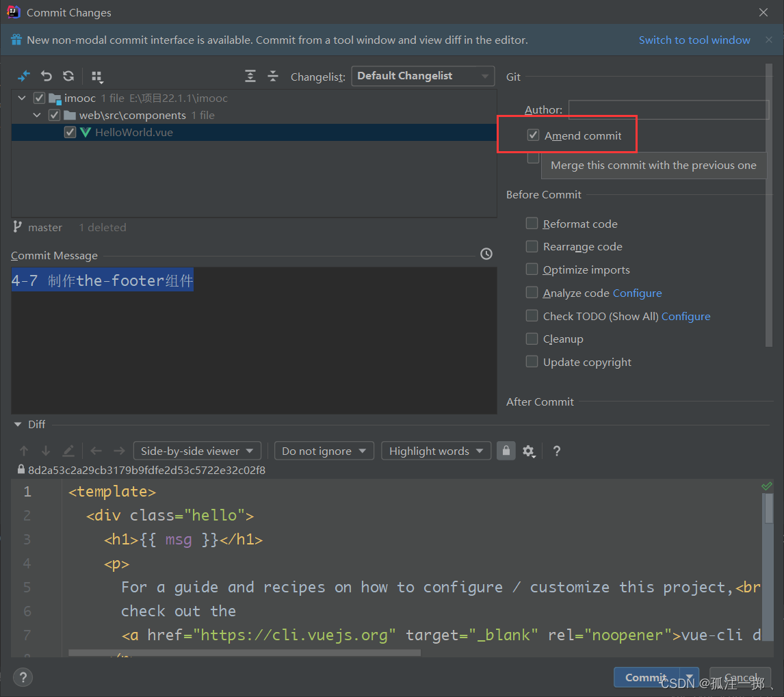Click the Switch to tool window link

click(694, 40)
